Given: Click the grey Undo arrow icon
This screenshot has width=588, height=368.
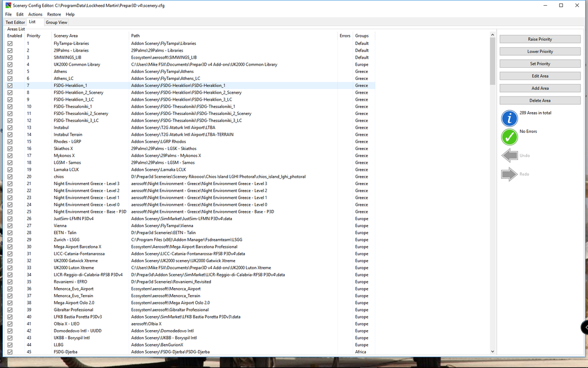Looking at the screenshot, I should pyautogui.click(x=510, y=155).
